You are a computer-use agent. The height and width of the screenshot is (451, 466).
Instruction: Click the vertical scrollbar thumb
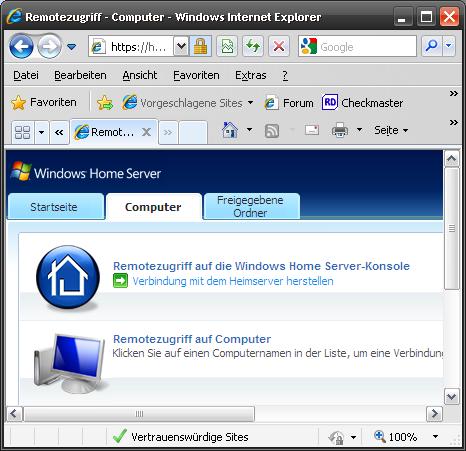pos(452,229)
